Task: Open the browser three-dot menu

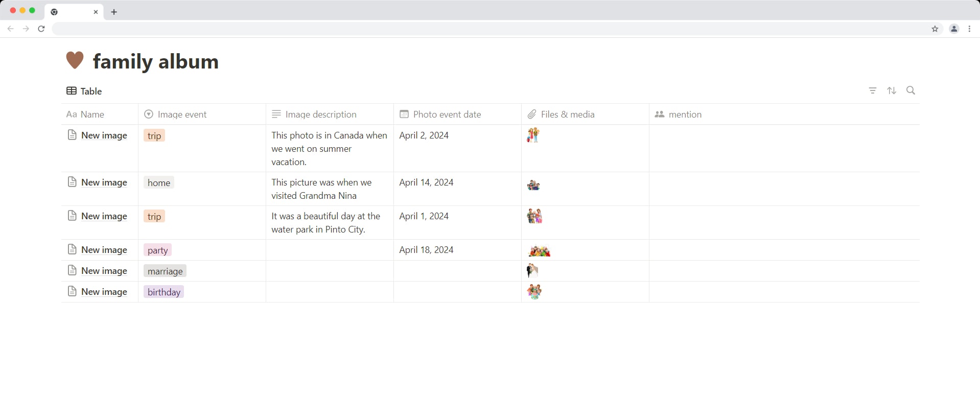Action: tap(969, 29)
